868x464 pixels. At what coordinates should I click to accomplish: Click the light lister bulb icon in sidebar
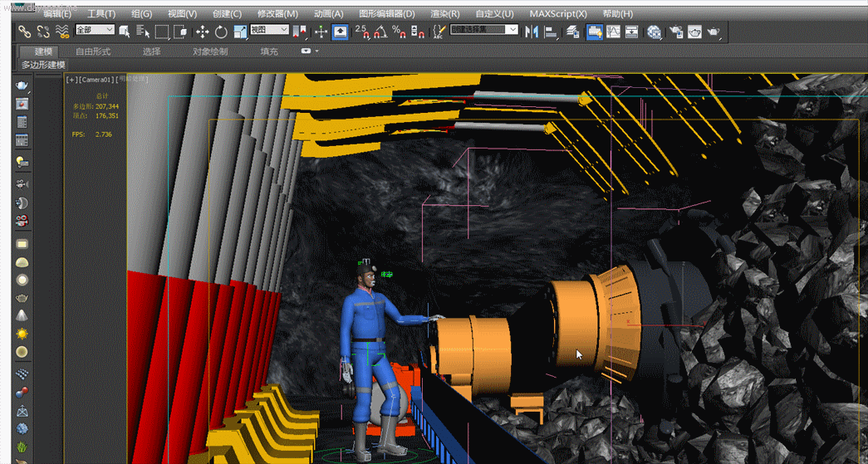point(22,162)
